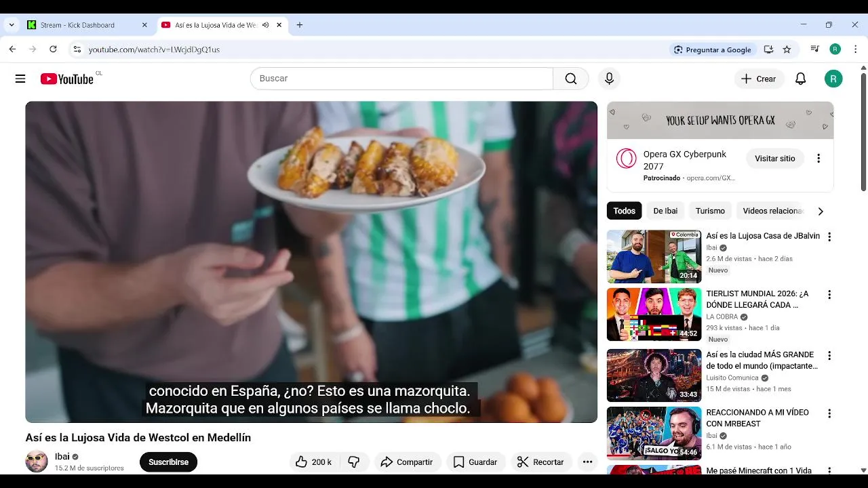Mute the tab via speaker icon
Image resolution: width=868 pixels, height=488 pixels.
tap(266, 25)
